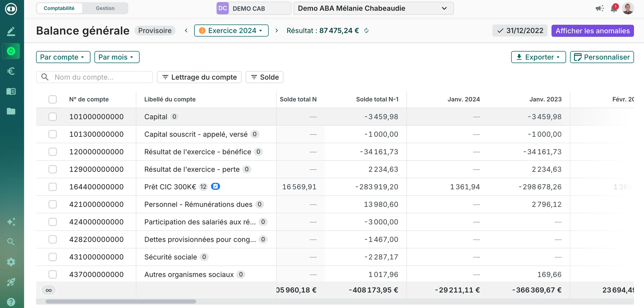The width and height of the screenshot is (644, 308).
Task: Click the sparkles AI icon in sidebar
Action: point(11,222)
